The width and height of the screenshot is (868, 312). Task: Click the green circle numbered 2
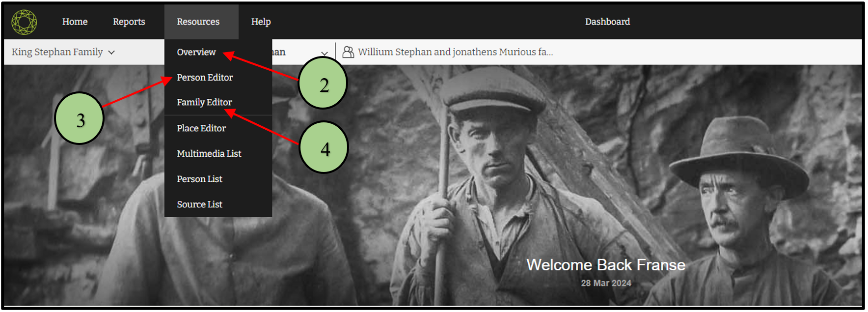[323, 83]
